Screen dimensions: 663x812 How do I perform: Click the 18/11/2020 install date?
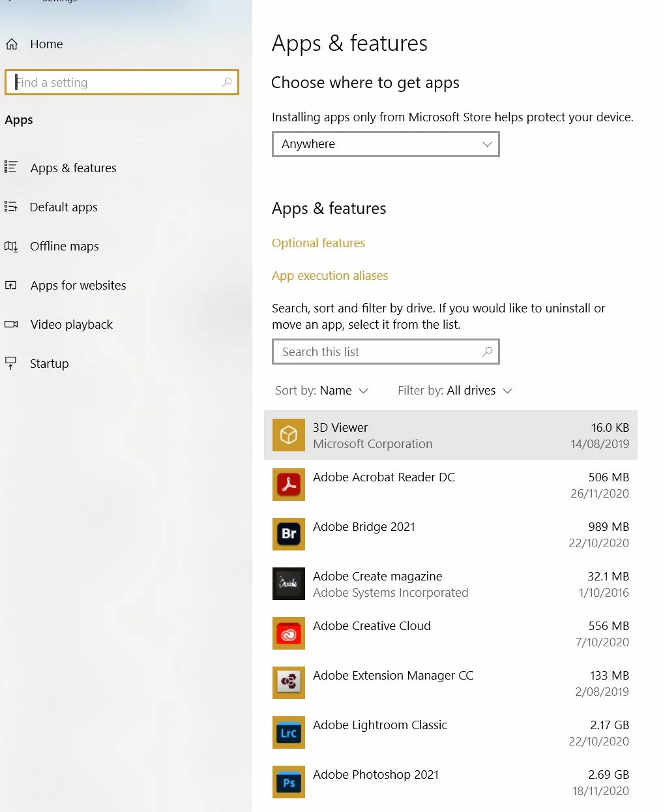coord(600,790)
